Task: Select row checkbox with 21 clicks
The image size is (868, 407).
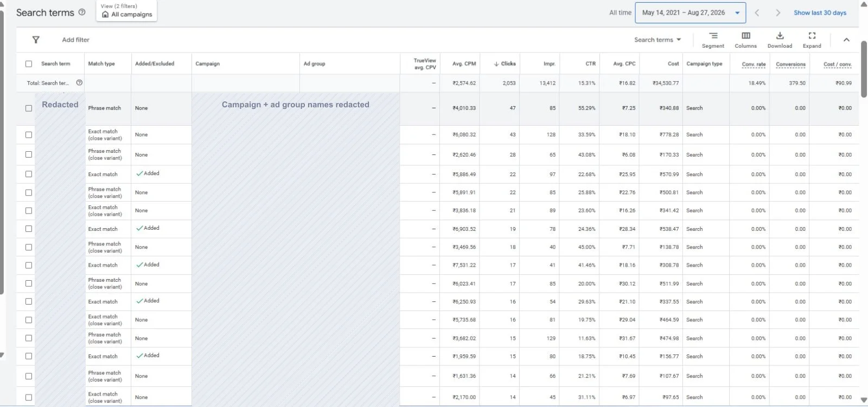Action: (29, 211)
